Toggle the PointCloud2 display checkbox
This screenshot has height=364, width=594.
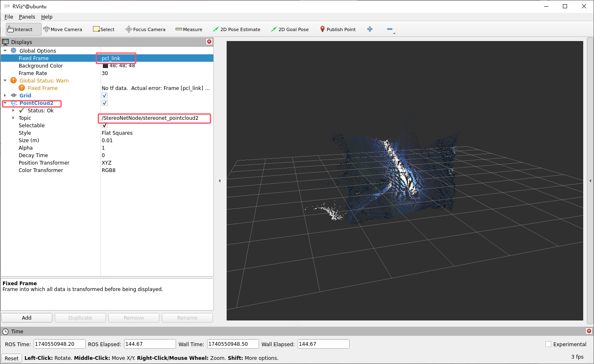pyautogui.click(x=105, y=103)
